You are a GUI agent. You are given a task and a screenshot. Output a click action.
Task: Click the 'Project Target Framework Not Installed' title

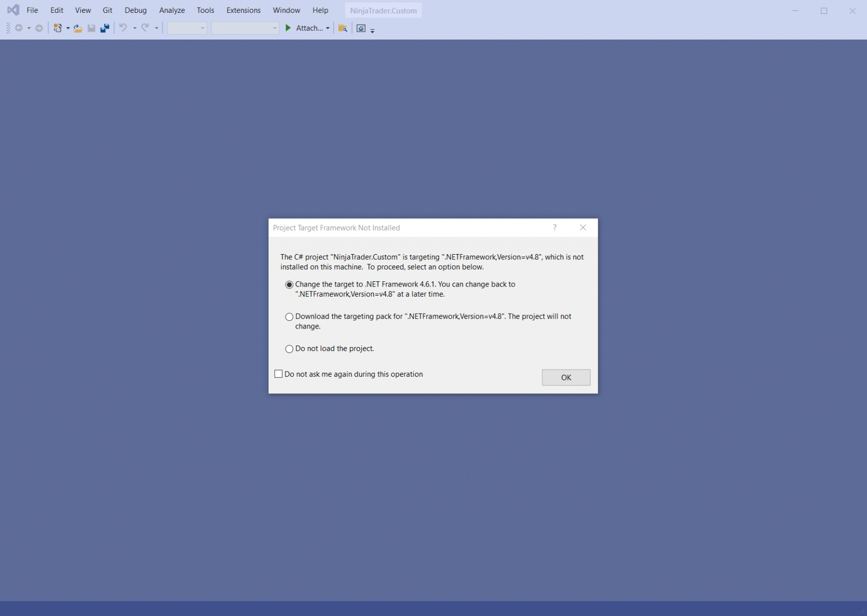(x=336, y=228)
